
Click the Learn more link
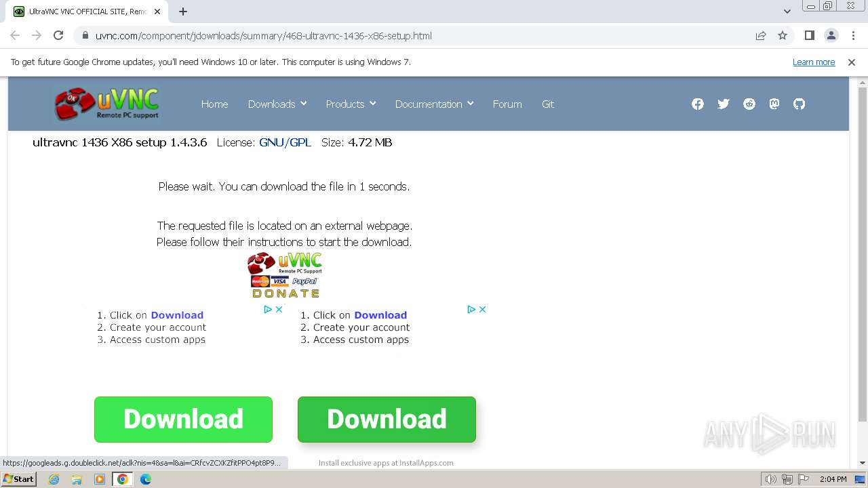814,62
